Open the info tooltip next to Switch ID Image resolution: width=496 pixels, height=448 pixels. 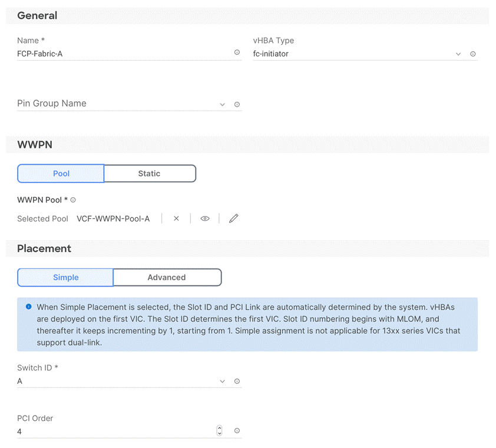(237, 381)
